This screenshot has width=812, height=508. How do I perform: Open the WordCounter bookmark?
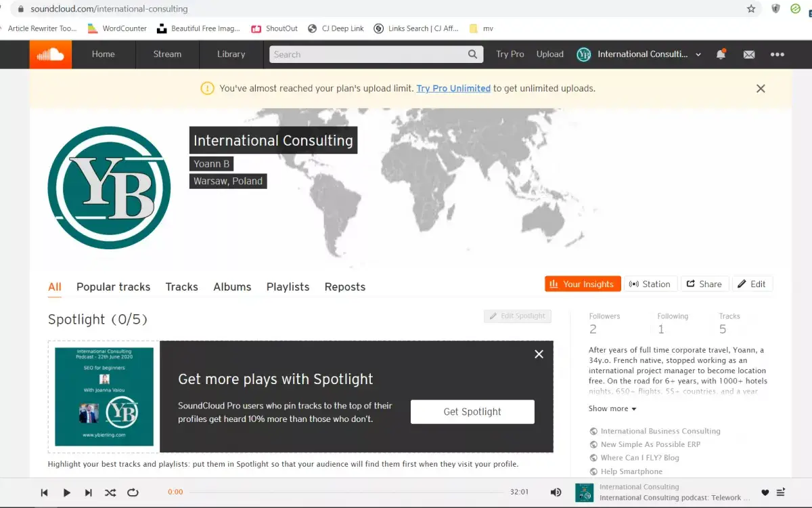pos(118,28)
